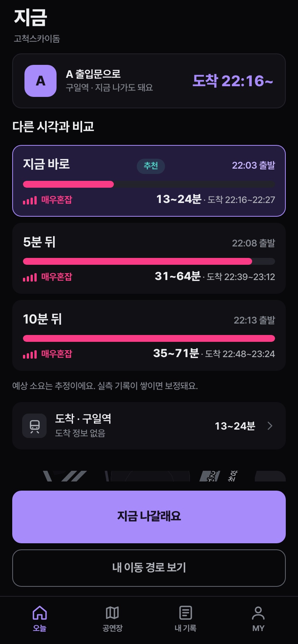298x644 pixels.
Task: Open the A 출입문으로 route card
Action: pos(149,81)
